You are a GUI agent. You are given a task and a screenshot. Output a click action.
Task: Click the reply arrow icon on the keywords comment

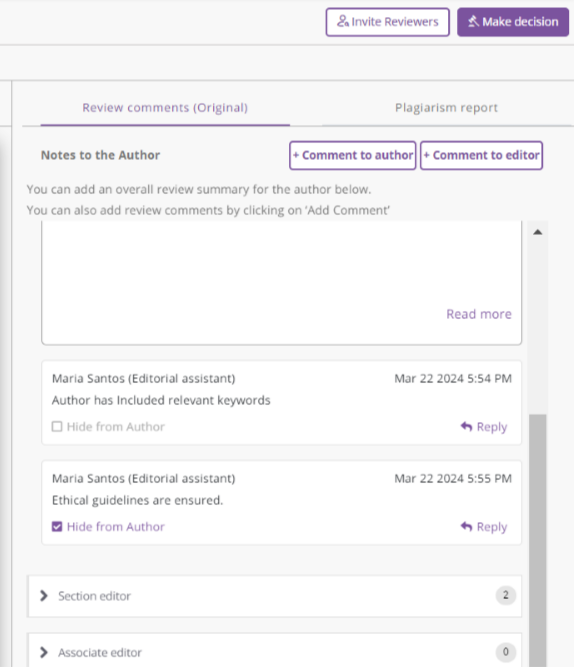466,426
